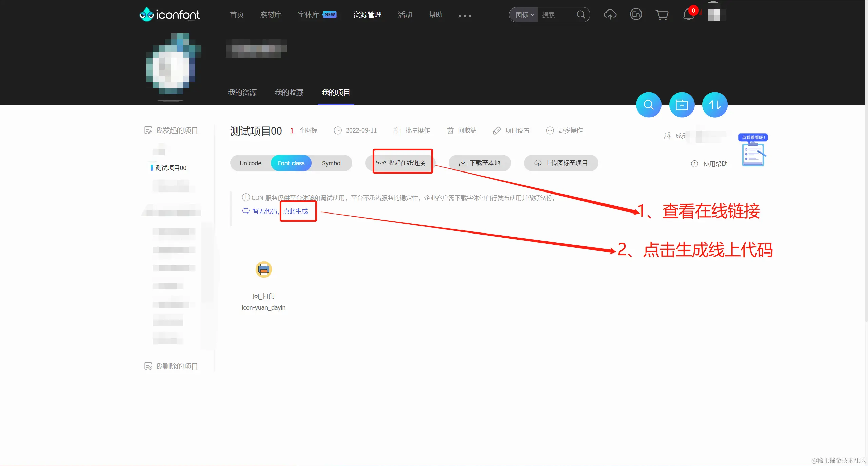This screenshot has width=868, height=466.
Task: Expand the 图标 search type dropdown
Action: tap(525, 15)
